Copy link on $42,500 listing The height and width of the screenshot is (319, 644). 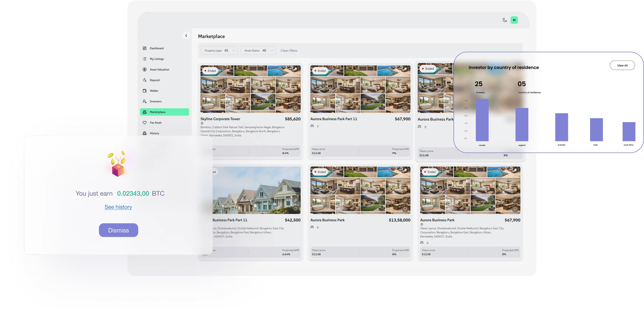pyautogui.click(x=296, y=200)
